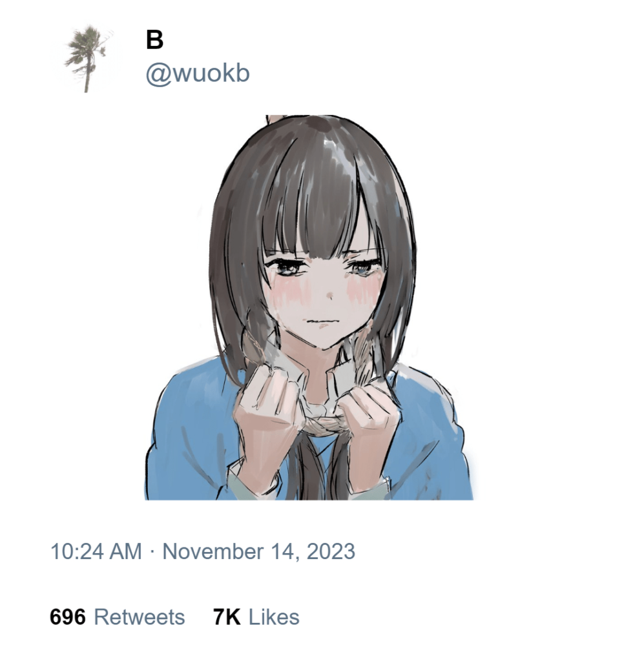Click the blue jacket's left sleeve
The height and width of the screenshot is (661, 644).
coord(190,438)
